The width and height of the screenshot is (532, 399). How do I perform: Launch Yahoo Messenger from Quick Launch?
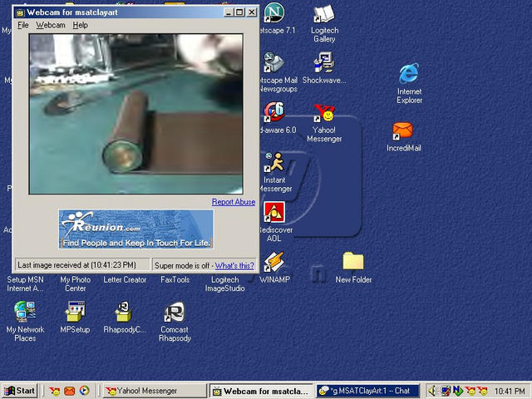pyautogui.click(x=54, y=392)
